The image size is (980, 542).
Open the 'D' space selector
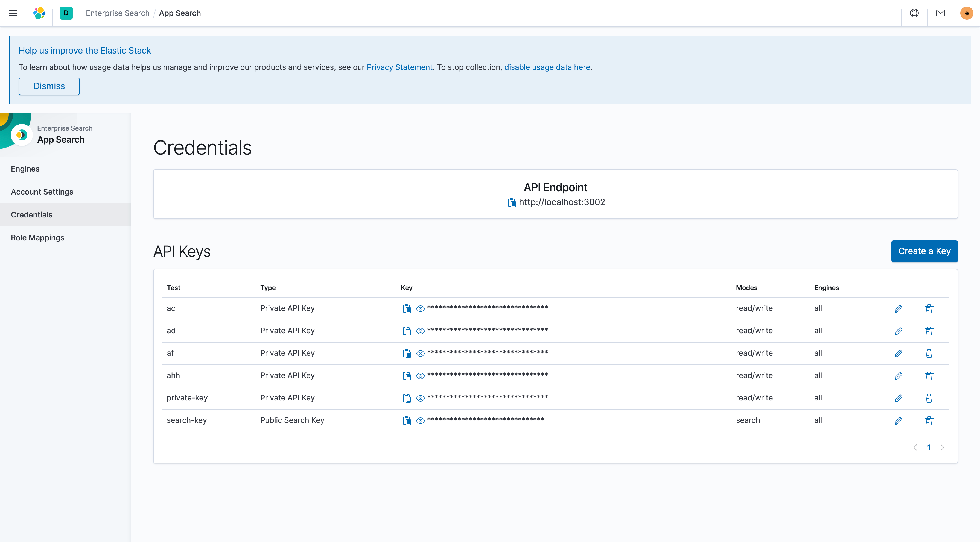66,13
